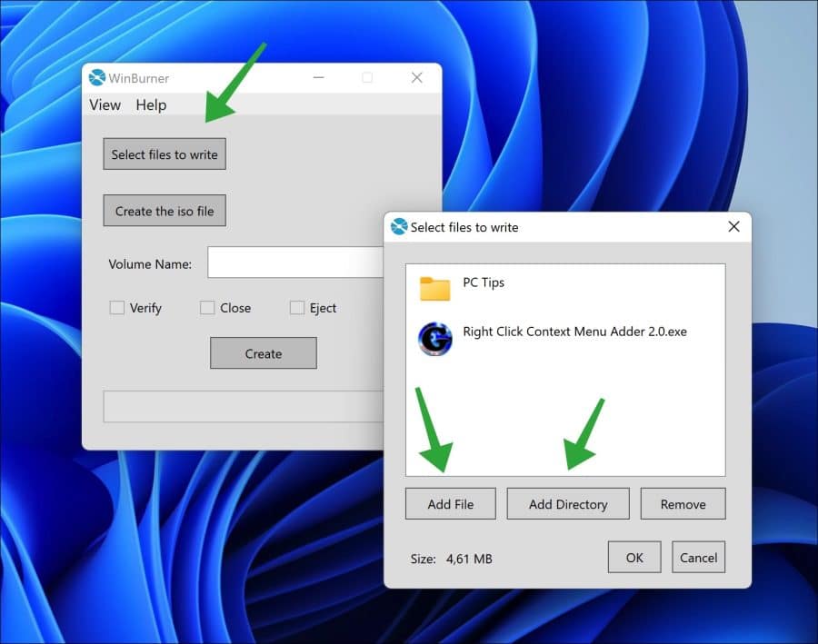Confirm with the OK button

click(634, 557)
